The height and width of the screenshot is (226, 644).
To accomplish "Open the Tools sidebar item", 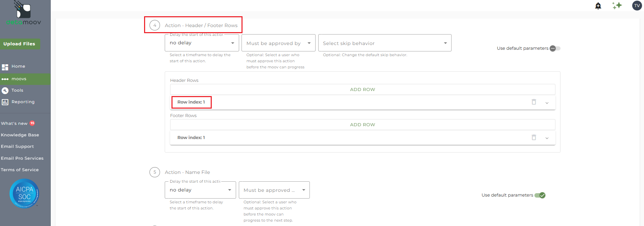I will (x=17, y=90).
